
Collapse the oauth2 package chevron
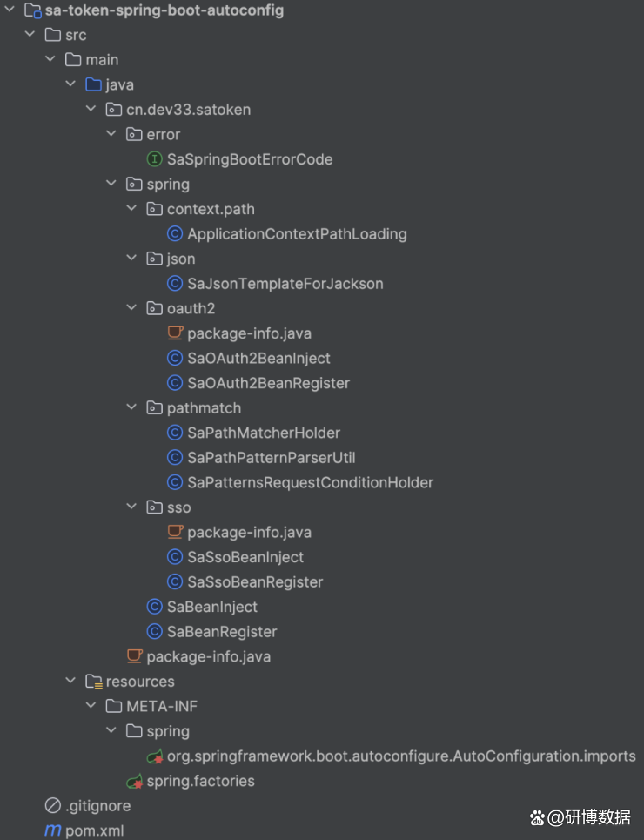pos(131,307)
